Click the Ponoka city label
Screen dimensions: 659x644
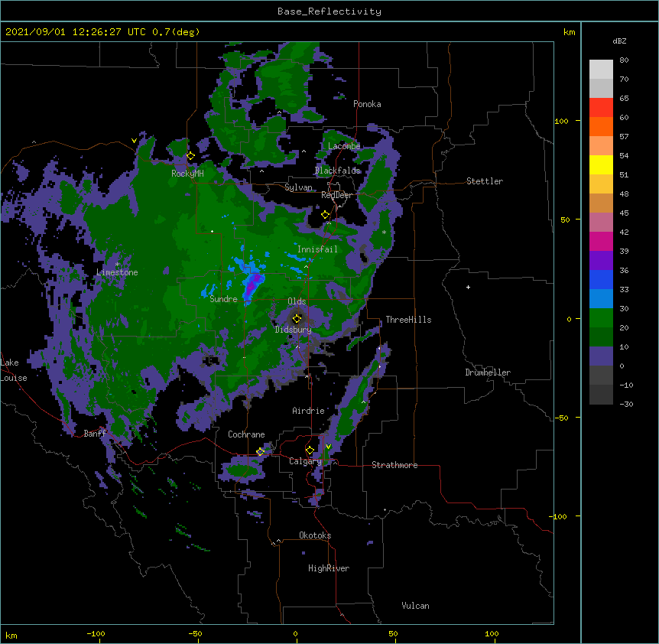click(367, 104)
